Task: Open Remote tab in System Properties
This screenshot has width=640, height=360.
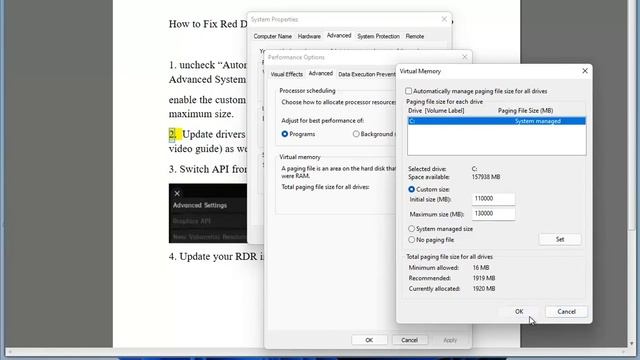Action: coord(415,36)
